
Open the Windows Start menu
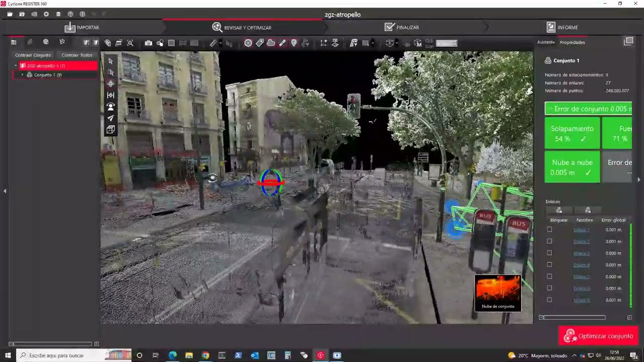pyautogui.click(x=8, y=355)
